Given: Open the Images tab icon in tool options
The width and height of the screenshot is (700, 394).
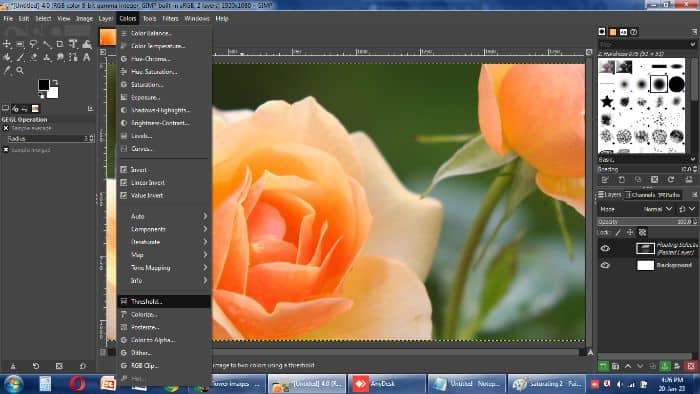Looking at the screenshot, I should [35, 108].
